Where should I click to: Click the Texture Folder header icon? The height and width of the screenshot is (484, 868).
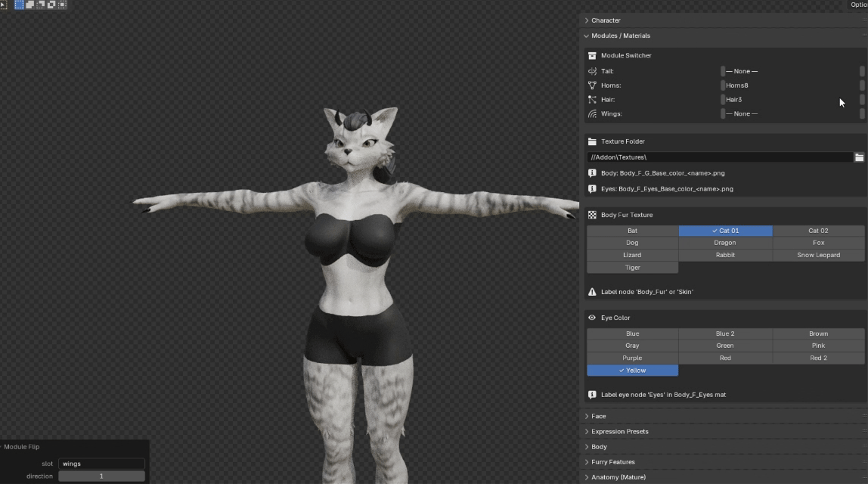coord(592,141)
